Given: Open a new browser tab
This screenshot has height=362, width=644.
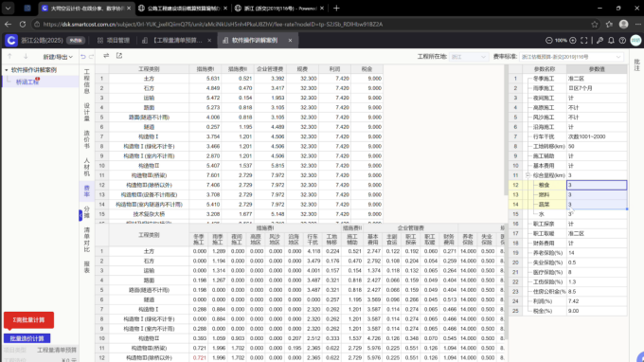Looking at the screenshot, I should (336, 8).
